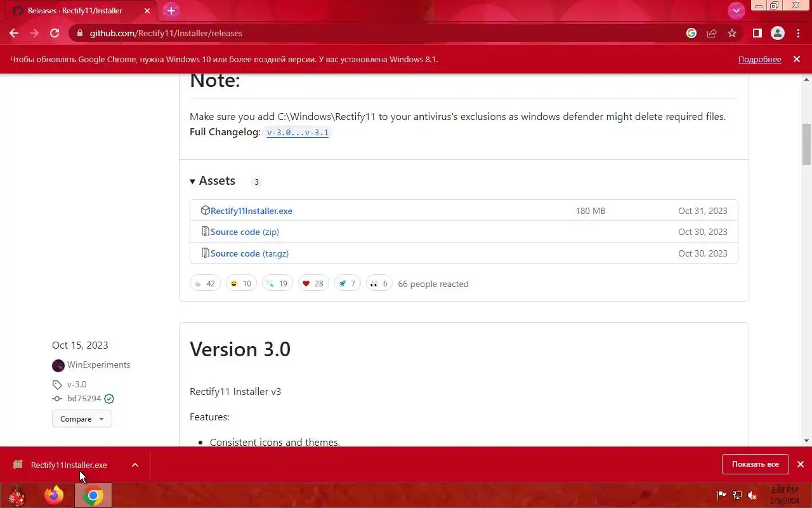Click the 66 people reacted text
Viewport: 812px width, 508px height.
[433, 284]
